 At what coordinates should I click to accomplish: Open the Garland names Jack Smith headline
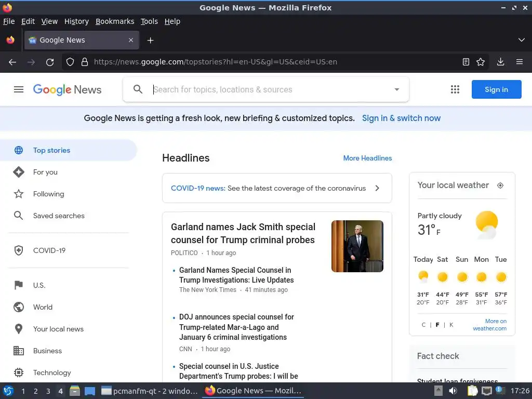pos(243,233)
